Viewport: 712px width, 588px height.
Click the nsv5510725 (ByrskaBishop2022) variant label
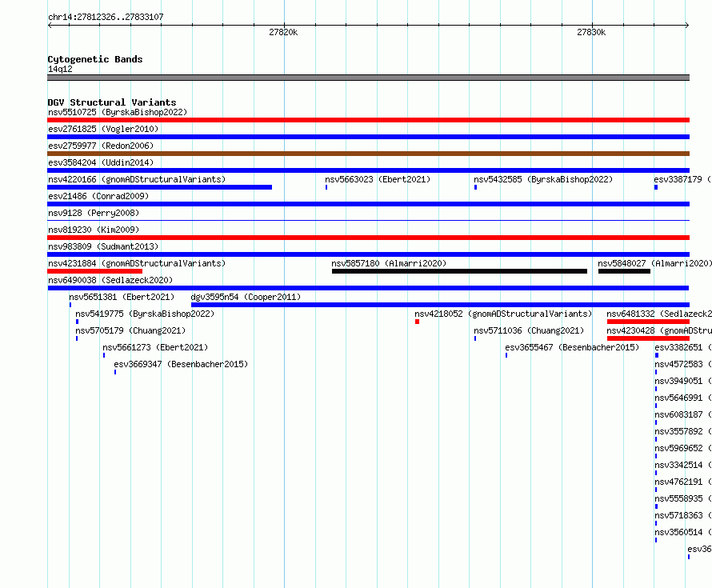click(x=118, y=112)
